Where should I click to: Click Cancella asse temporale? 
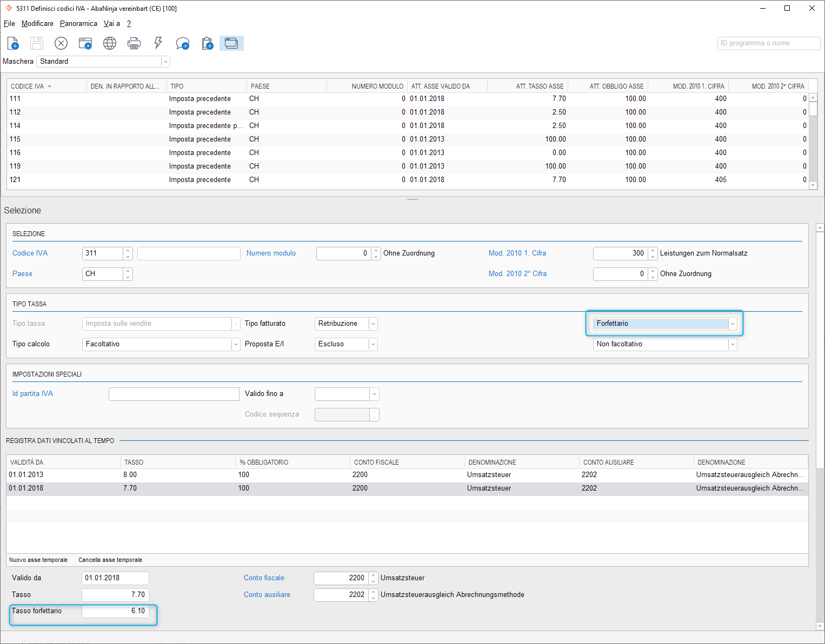click(x=110, y=560)
